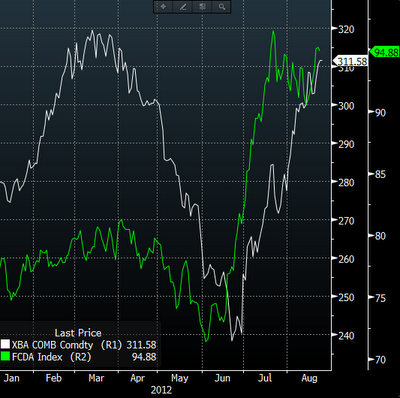Screen dimensions: 400x398
Task: Click the white XBA COMB Comdty legend swatch
Action: [x=5, y=344]
